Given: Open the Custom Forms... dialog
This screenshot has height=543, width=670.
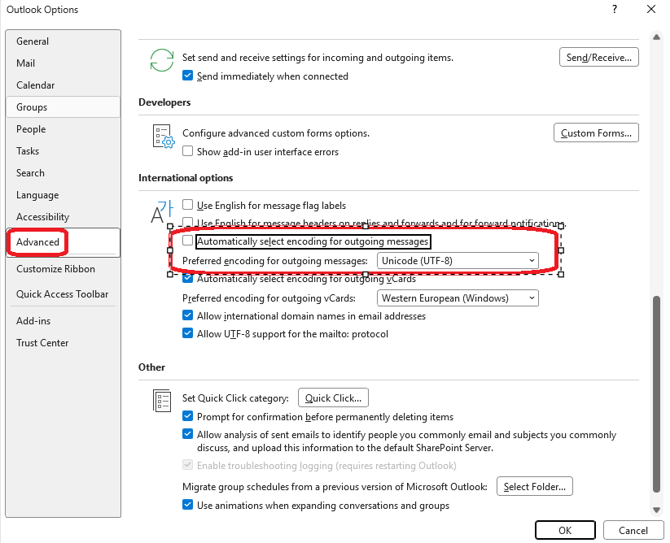Looking at the screenshot, I should tap(595, 133).
